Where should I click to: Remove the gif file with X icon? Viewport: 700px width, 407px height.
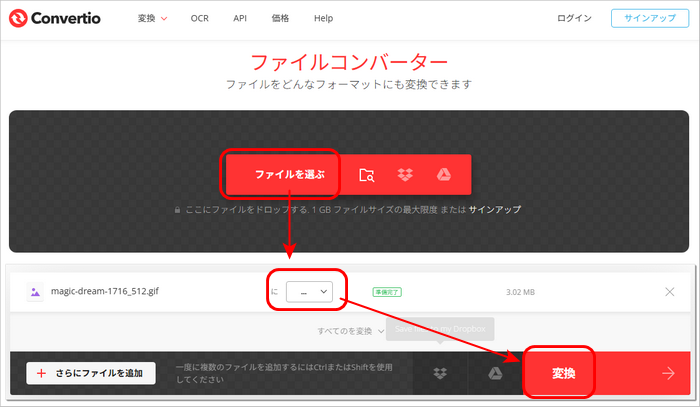(670, 292)
